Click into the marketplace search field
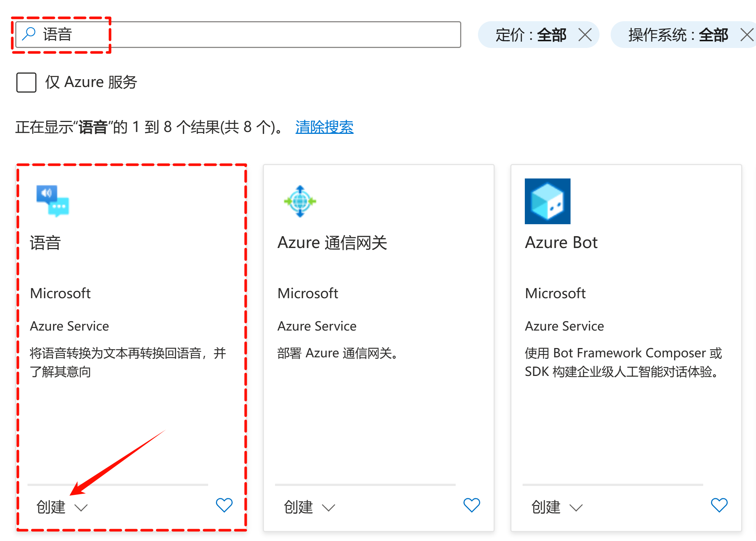Screen dimensions: 756x541 pyautogui.click(x=260, y=35)
